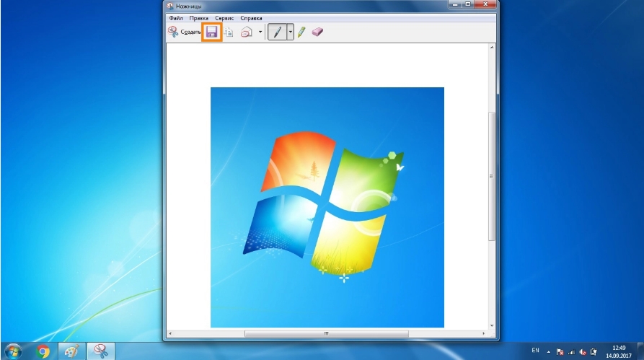Open the send-snip options dropdown arrow
The image size is (644, 360).
coord(260,32)
